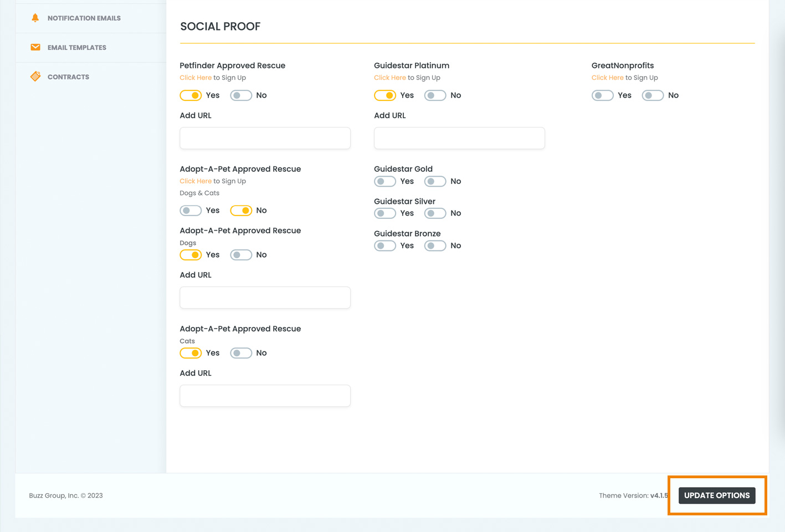Click the Contracts tag icon
Viewport: 785px width, 532px height.
(x=35, y=76)
